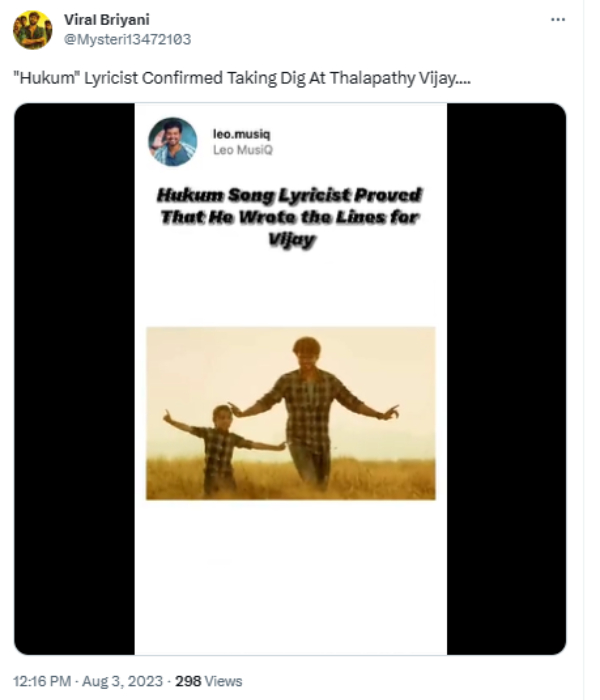Click the Viral Briyani profile avatar
600x700 pixels.
tap(32, 30)
